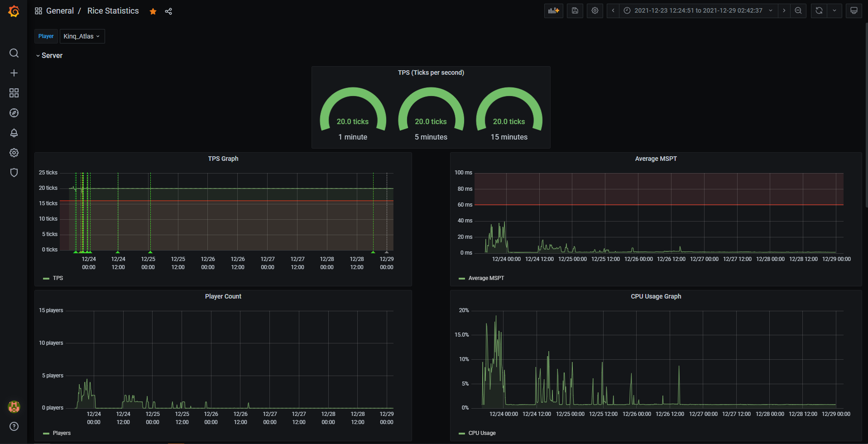Cycle the view mode monitor icon
Screen dimensions: 868x444
click(x=854, y=11)
